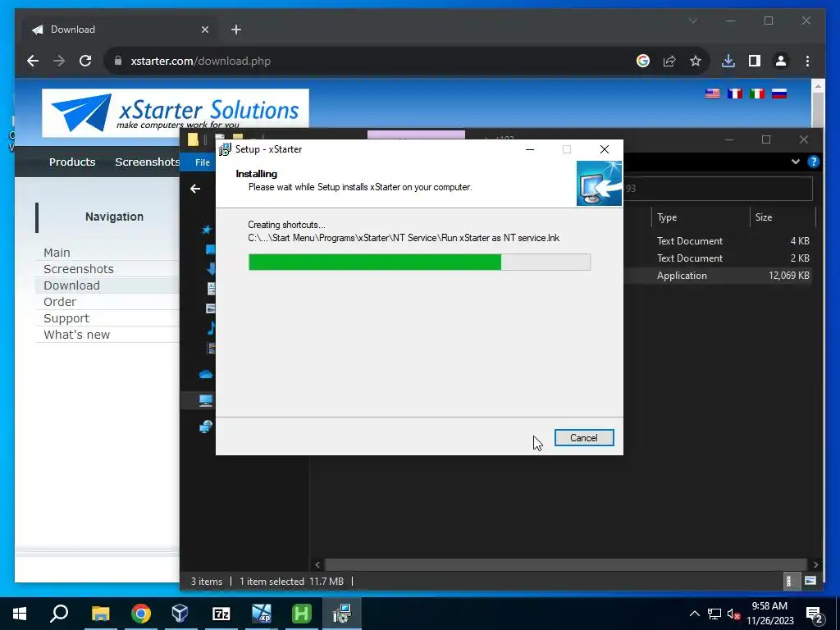Select the 12,069 KB Application row
Image resolution: width=840 pixels, height=630 pixels.
[718, 276]
